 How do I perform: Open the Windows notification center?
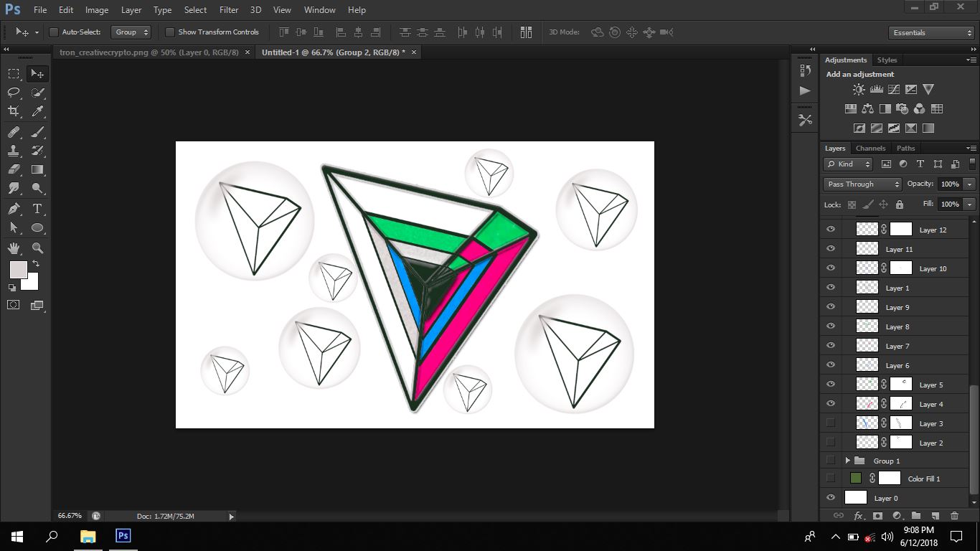[956, 536]
